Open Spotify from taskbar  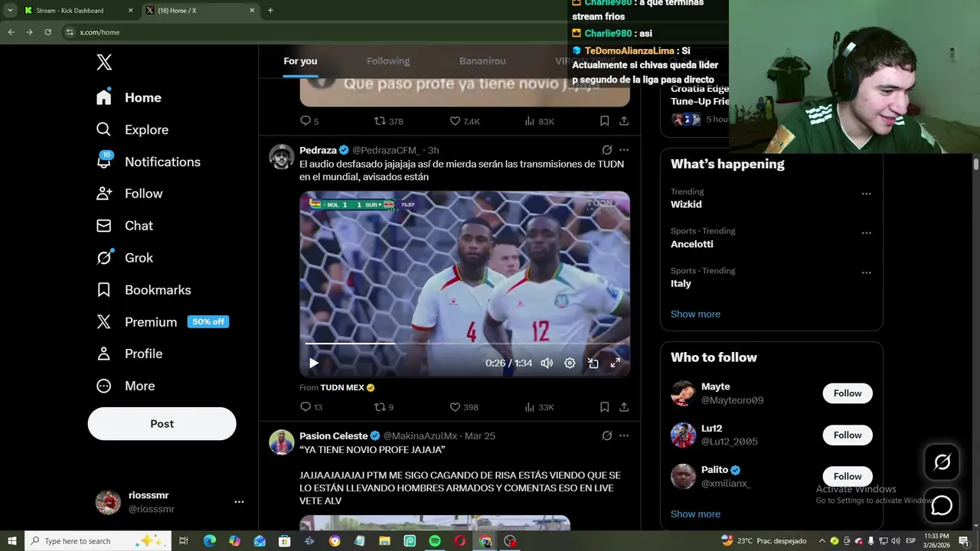(x=435, y=541)
